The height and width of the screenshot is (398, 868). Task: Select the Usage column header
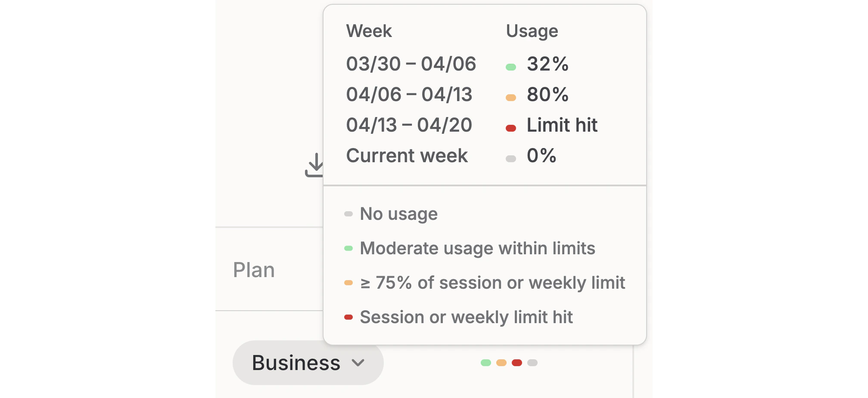pyautogui.click(x=532, y=31)
